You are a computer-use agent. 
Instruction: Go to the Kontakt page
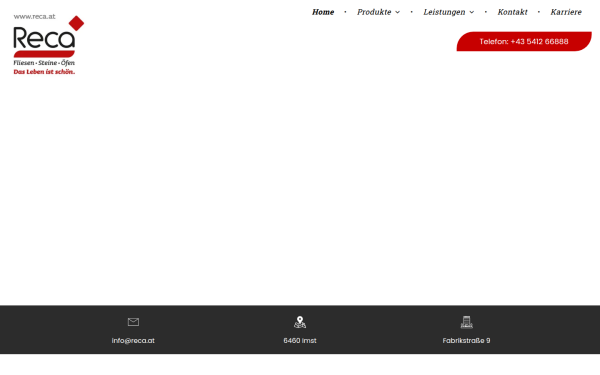(x=512, y=12)
